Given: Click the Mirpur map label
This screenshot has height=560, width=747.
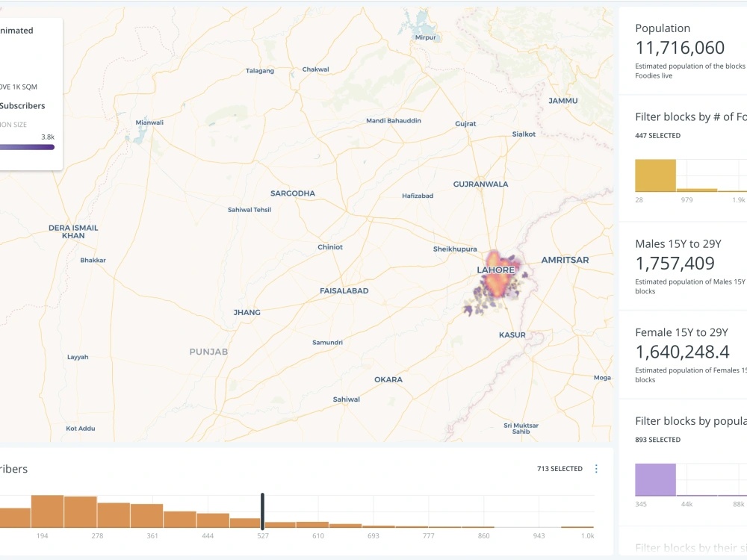Looking at the screenshot, I should 426,37.
